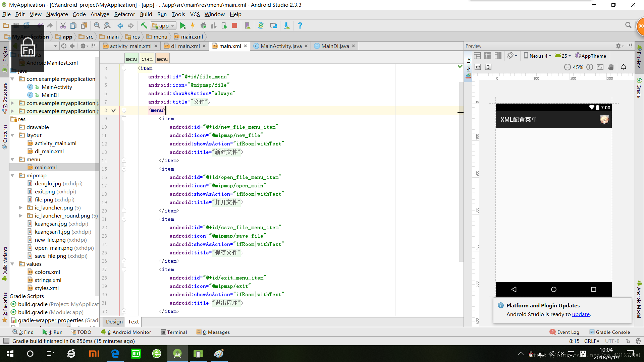Viewport: 644px width, 362px height.
Task: Show design view only icon in Preview
Action: tap(477, 56)
